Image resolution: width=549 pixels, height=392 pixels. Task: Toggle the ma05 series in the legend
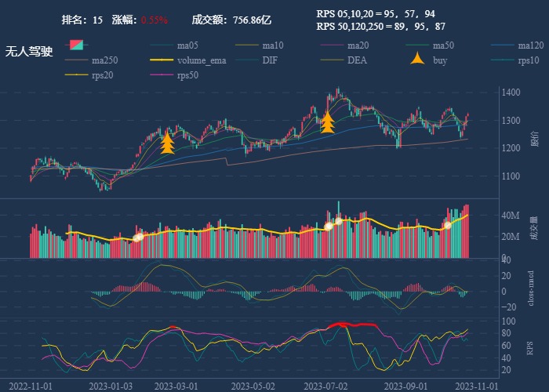click(187, 45)
